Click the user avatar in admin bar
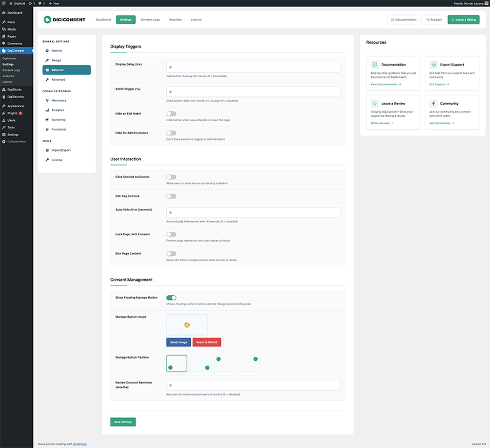Screen dimensions: 490x448 click(487, 3)
